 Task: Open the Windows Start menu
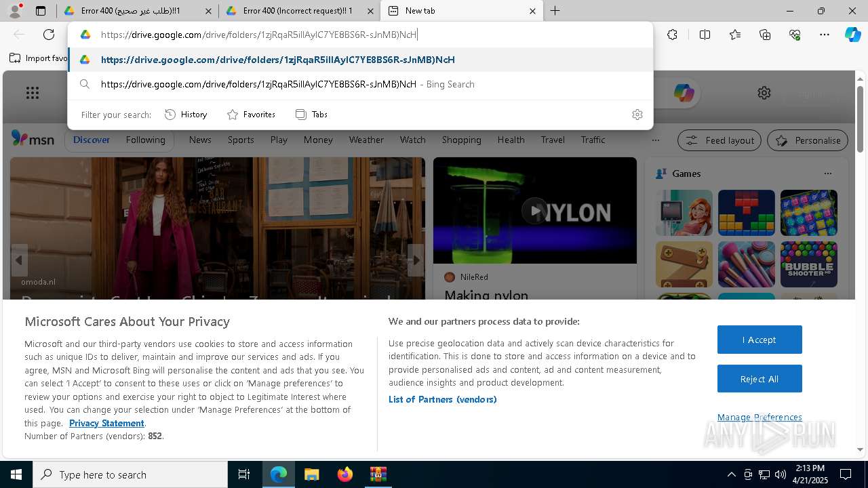click(16, 474)
